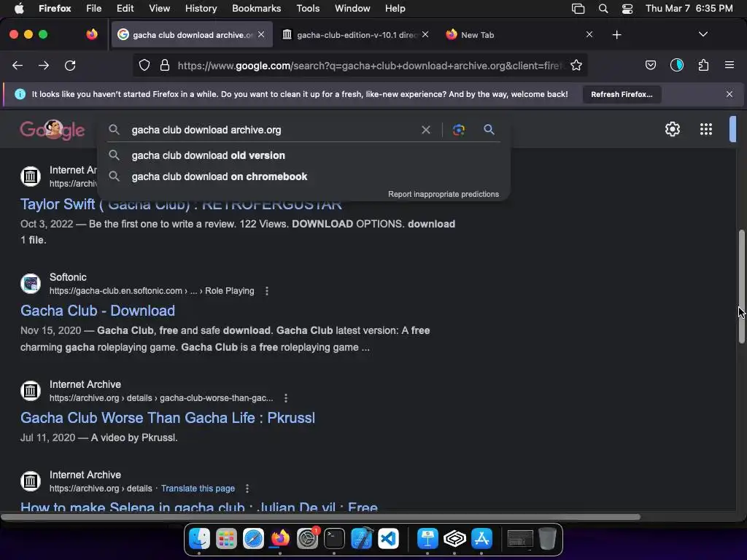Dismiss the Firefox refresh notification bar
Screen dimensions: 747x560
[x=729, y=94]
